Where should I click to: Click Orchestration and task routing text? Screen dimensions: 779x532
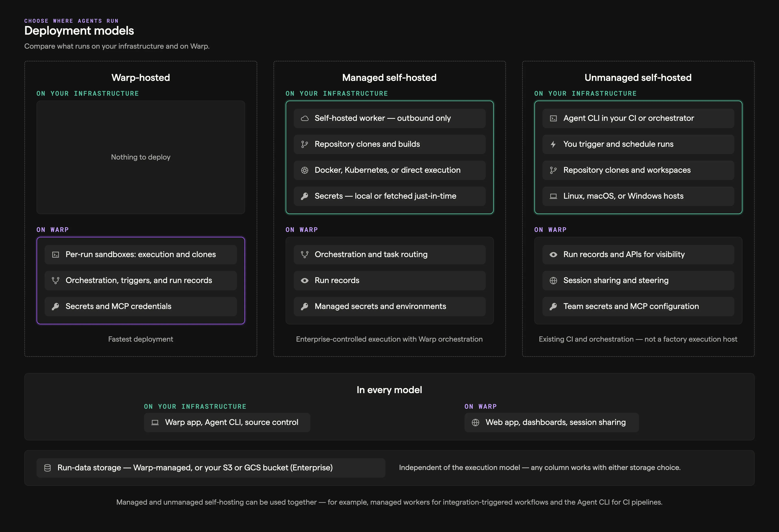[x=371, y=255]
